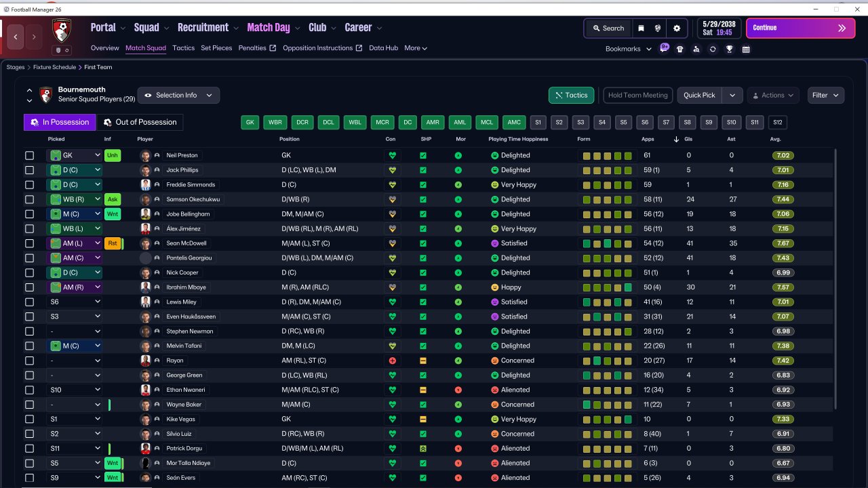Click the shirt squad shortcut icon
The image size is (868, 488).
click(x=680, y=49)
